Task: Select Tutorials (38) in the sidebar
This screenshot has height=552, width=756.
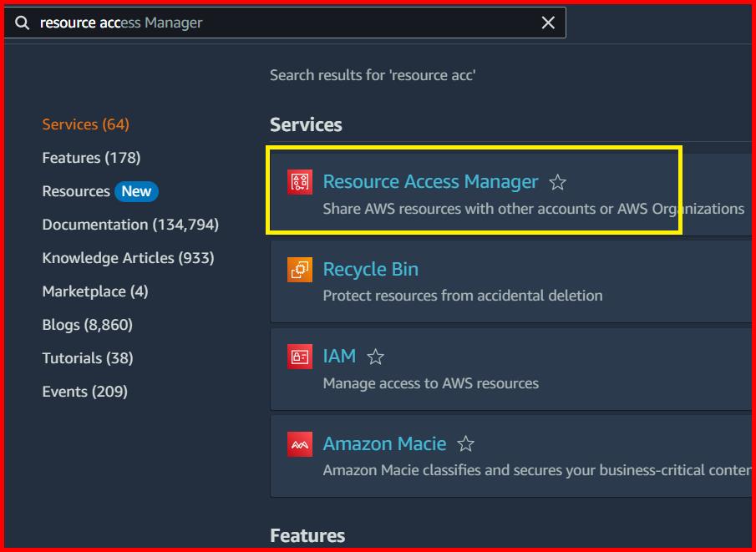Action: (88, 357)
